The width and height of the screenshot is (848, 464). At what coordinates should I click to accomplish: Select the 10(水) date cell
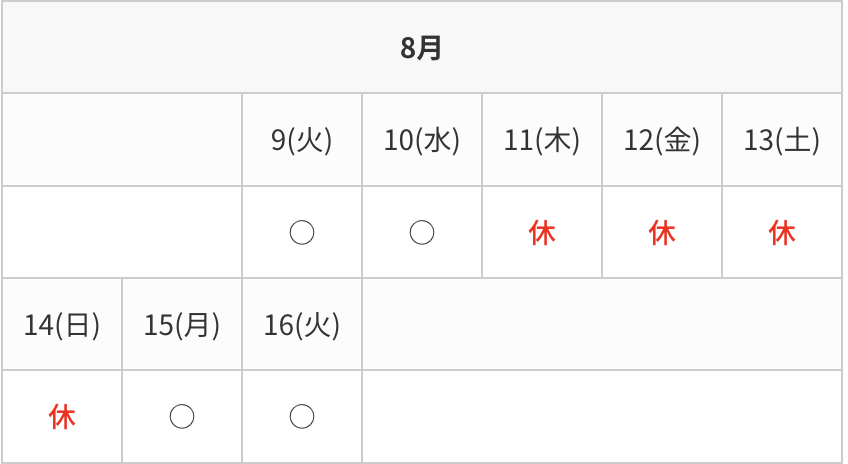[x=422, y=140]
